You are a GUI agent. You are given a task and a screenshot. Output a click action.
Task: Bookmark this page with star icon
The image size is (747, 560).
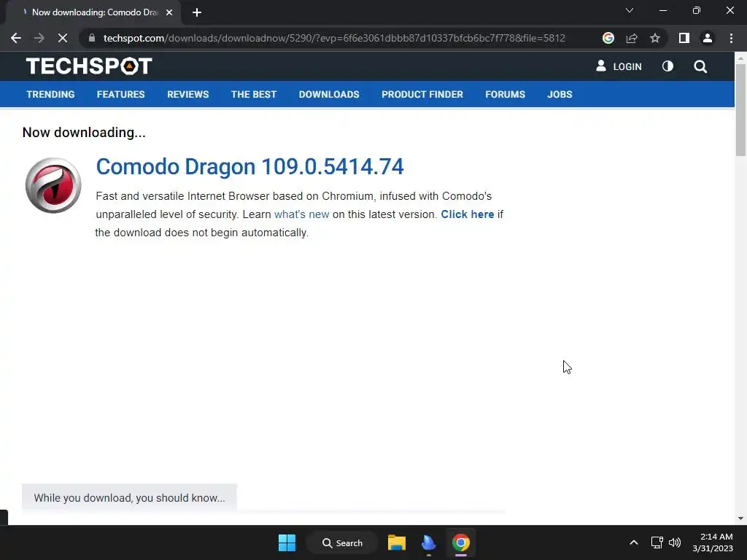click(655, 38)
